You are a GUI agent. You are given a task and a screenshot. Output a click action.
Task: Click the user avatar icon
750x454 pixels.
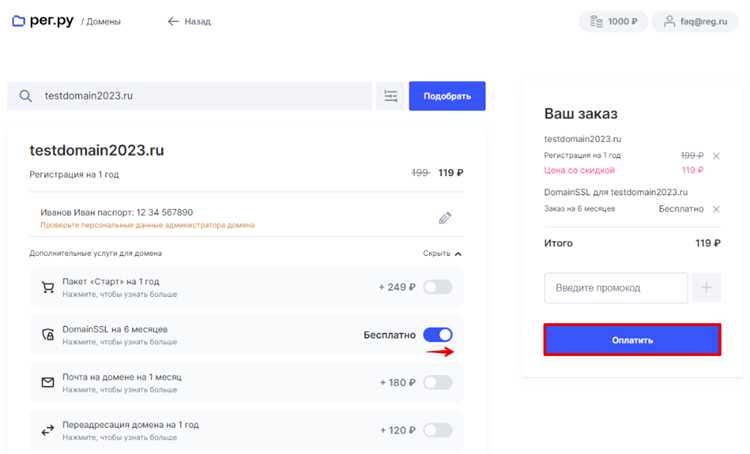(670, 22)
